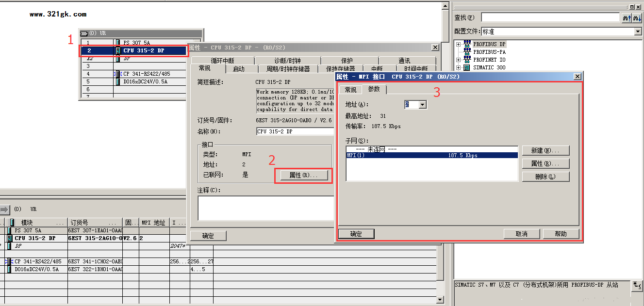Expand the PROFINET IO catalog node
The height and width of the screenshot is (306, 644).
459,60
